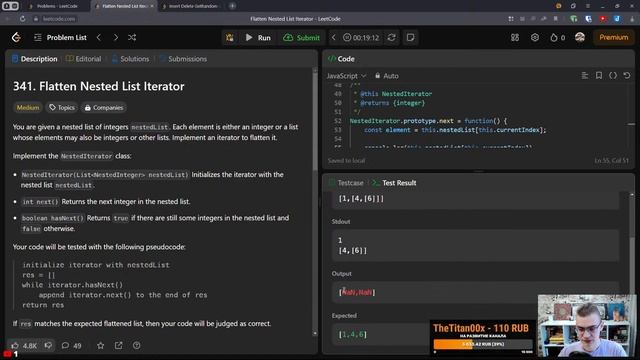The height and width of the screenshot is (360, 640).
Task: Open the first Problems - LeetCode browser tab
Action: 58,6
